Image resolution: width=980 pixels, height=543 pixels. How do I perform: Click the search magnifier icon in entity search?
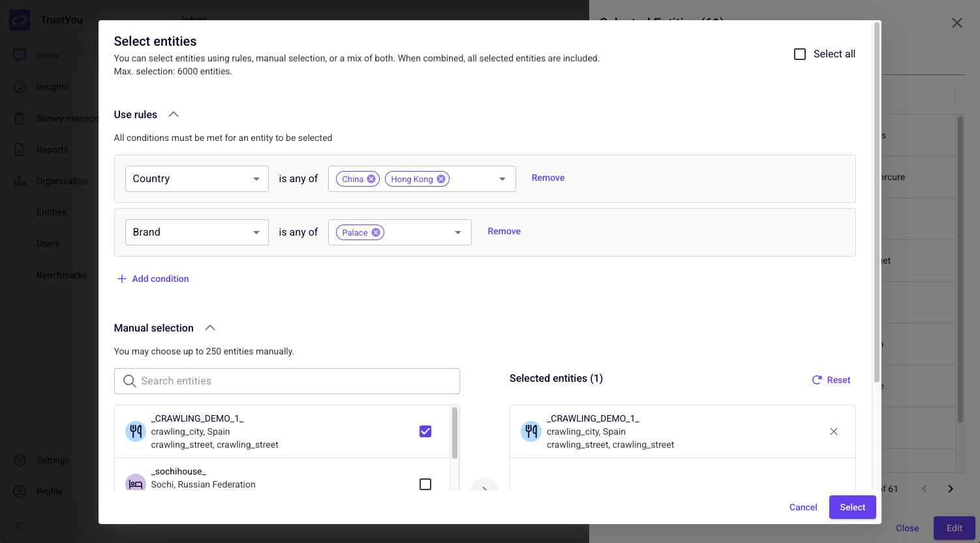coord(130,381)
